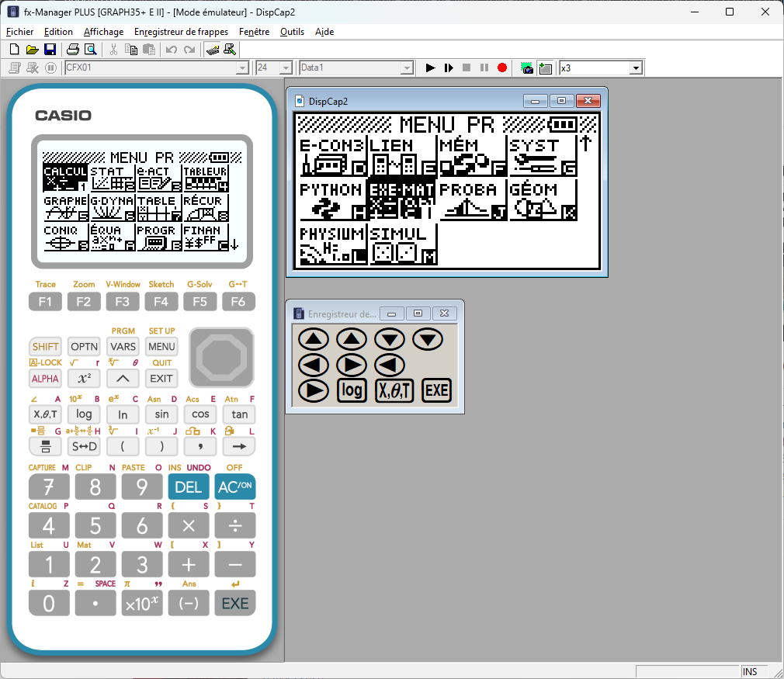Open the Edition menu

pyautogui.click(x=58, y=32)
